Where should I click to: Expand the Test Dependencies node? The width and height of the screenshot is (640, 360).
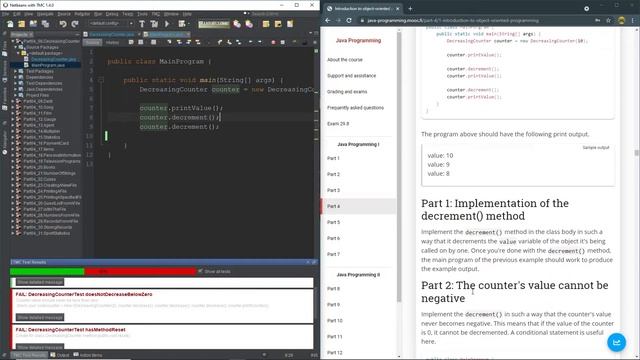coord(16,83)
